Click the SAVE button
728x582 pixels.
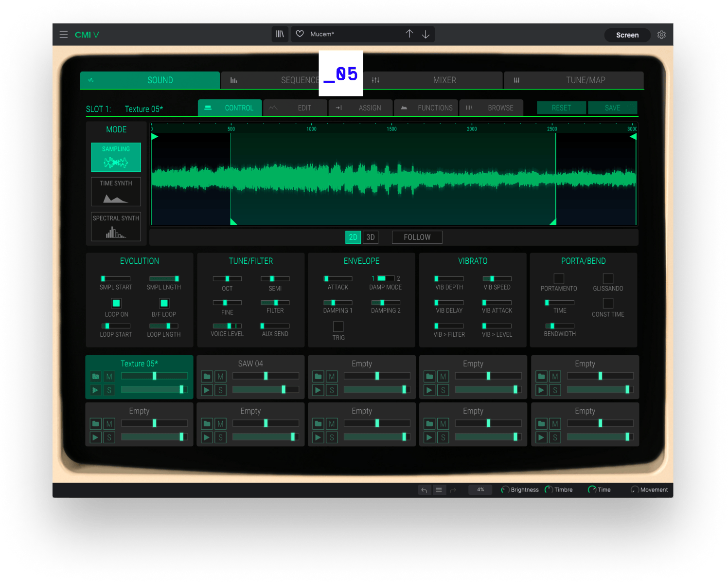613,108
